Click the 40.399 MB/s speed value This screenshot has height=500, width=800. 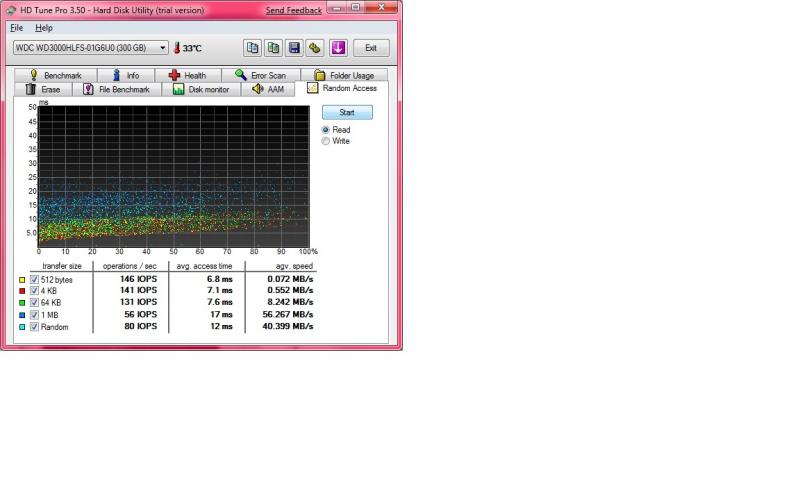(288, 326)
